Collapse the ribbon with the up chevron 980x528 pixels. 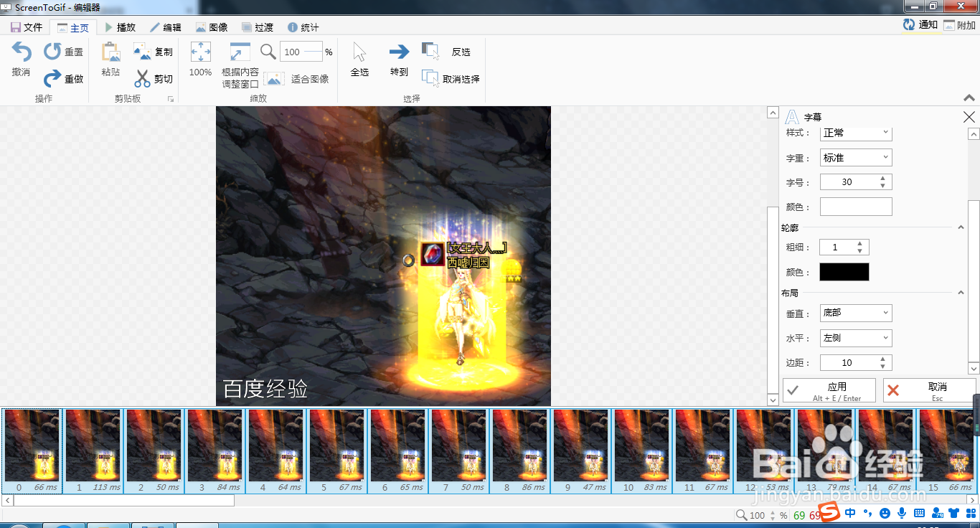coord(969,98)
